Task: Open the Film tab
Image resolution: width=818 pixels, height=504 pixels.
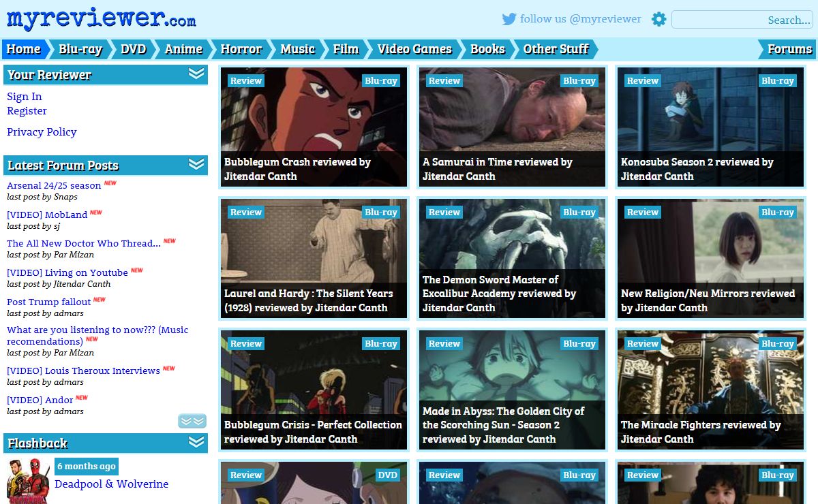Action: [346, 49]
